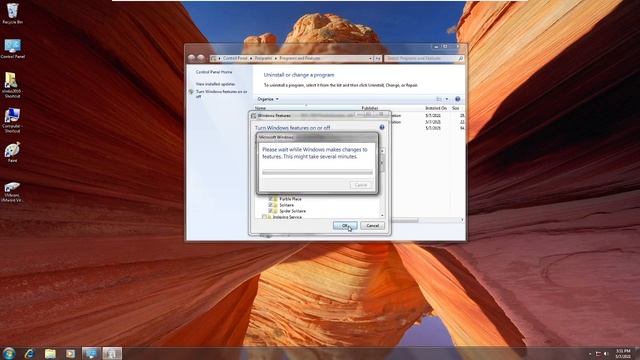Toggle the Indexing Service checkbox
Screen dimensions: 640x360
point(264,217)
